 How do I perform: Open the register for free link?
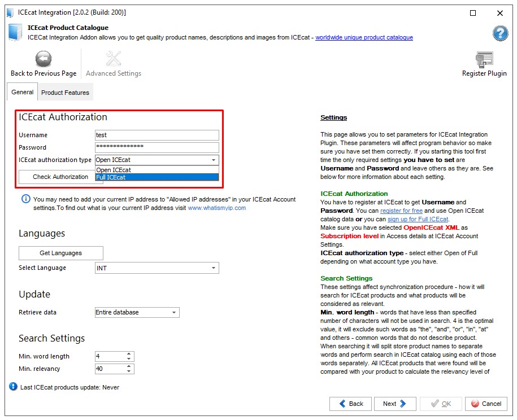tap(401, 211)
